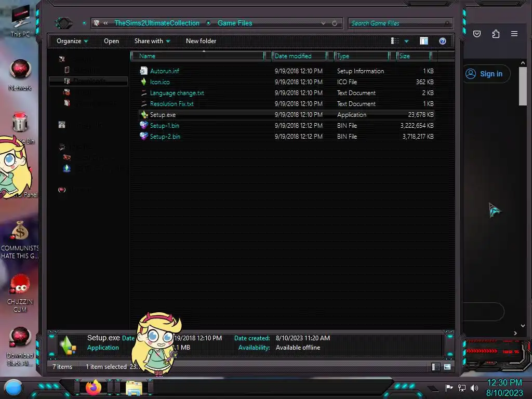The image size is (532, 399).
Task: Open Firefox from the taskbar
Action: [94, 388]
